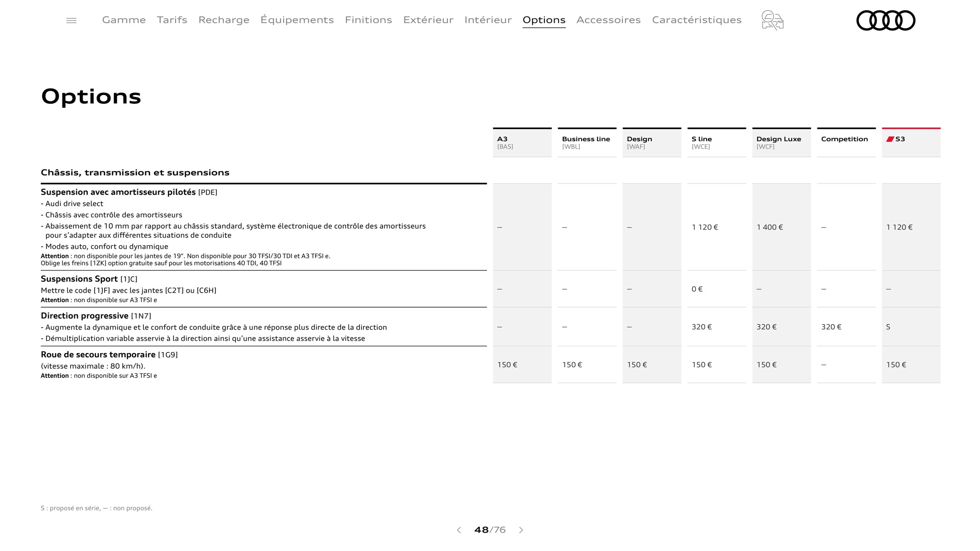The width and height of the screenshot is (980, 551).
Task: Go to previous page arrow
Action: pos(459,530)
